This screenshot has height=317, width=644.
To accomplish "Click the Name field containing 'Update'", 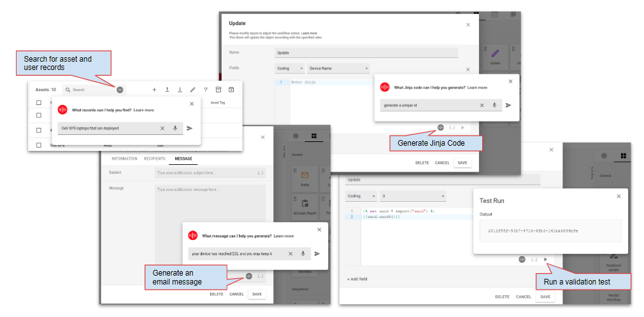I will [366, 53].
